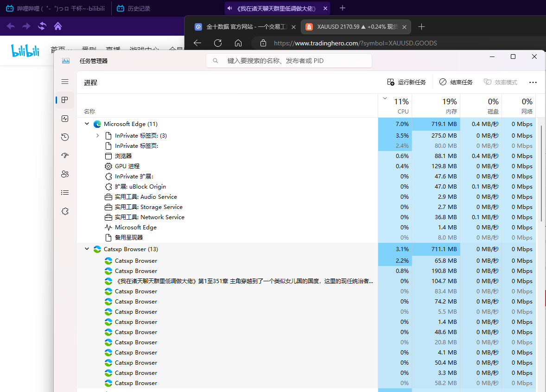This screenshot has width=546, height=392.
Task: Open the App history page in sidebar
Action: pos(65,137)
